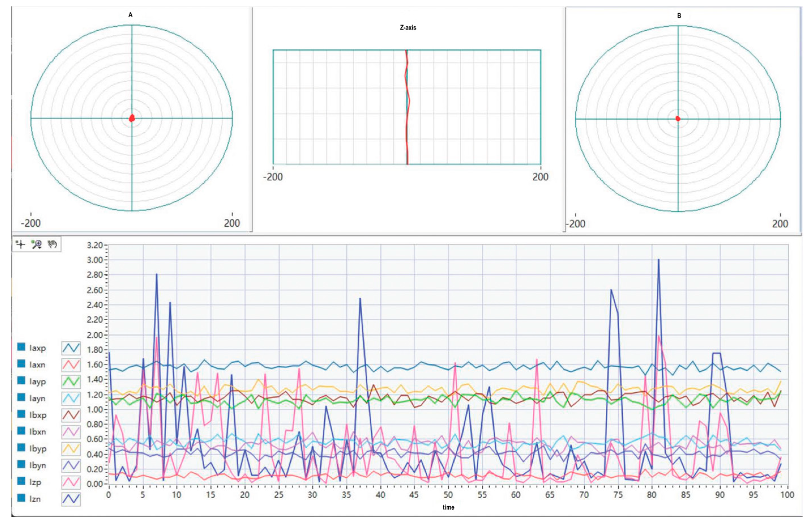
Task: Click the time axis label
Action: [x=448, y=507]
